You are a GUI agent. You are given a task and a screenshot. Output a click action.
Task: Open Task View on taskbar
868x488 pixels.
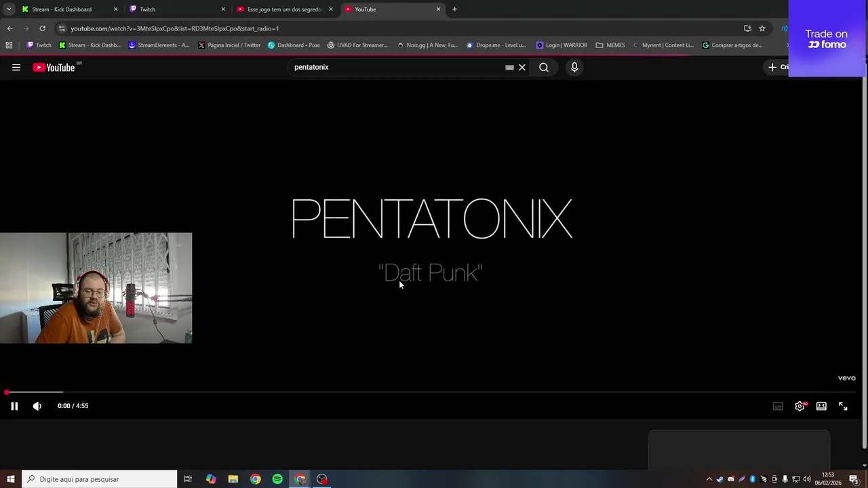click(188, 479)
